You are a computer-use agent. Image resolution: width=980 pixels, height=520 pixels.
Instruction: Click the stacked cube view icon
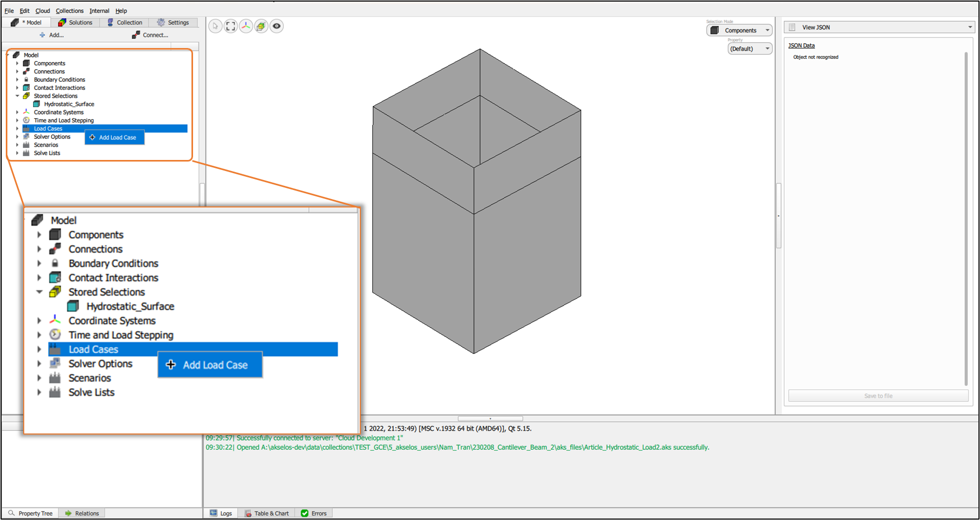coord(261,26)
